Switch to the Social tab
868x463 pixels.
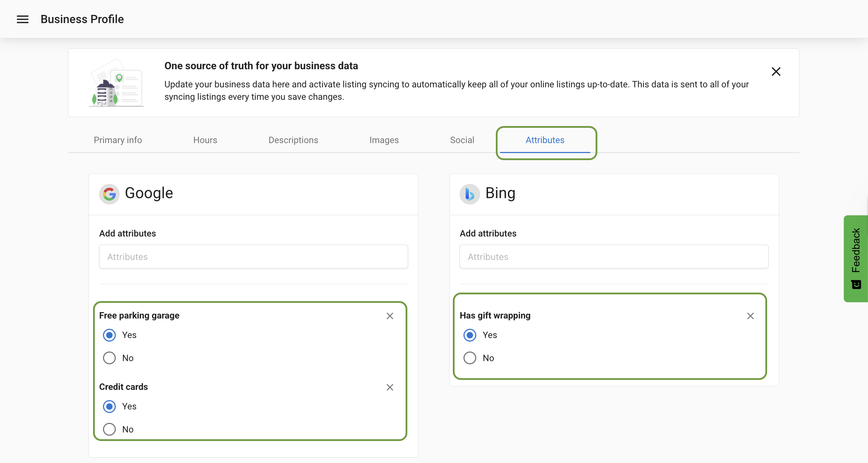point(462,140)
